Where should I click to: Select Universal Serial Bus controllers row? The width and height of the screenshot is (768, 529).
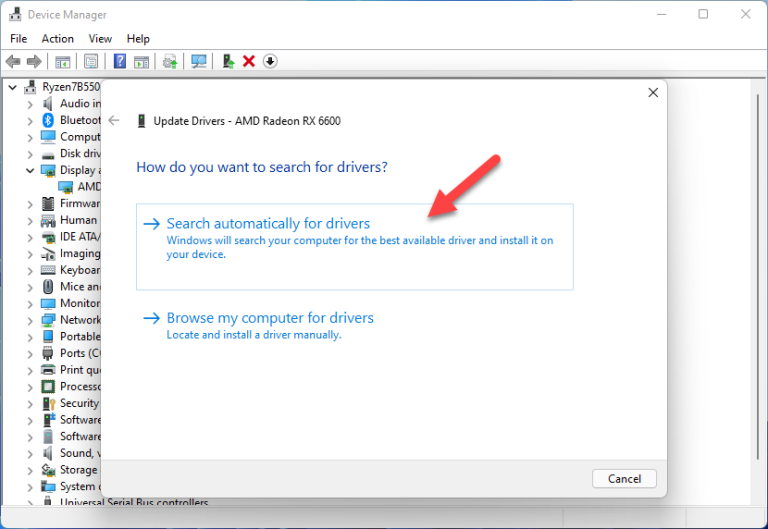pyautogui.click(x=125, y=502)
